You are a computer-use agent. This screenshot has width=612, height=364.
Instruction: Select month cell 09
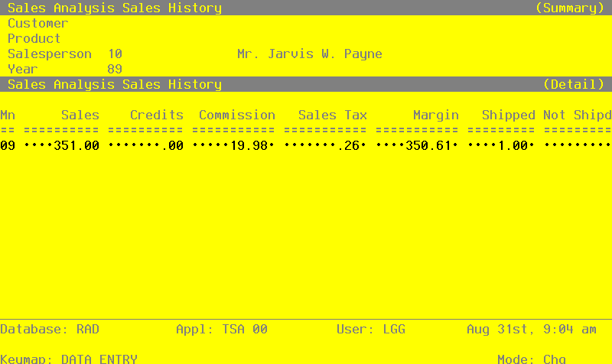point(8,145)
